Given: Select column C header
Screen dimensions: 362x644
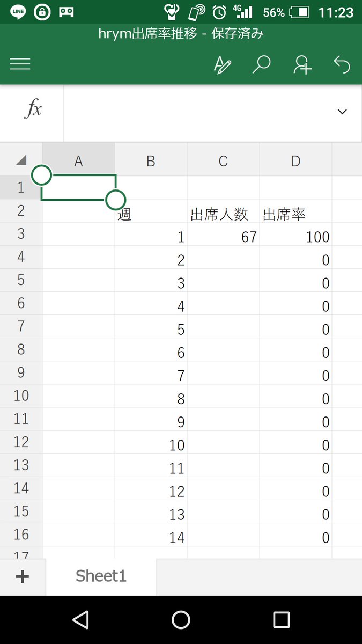Looking at the screenshot, I should (x=223, y=160).
